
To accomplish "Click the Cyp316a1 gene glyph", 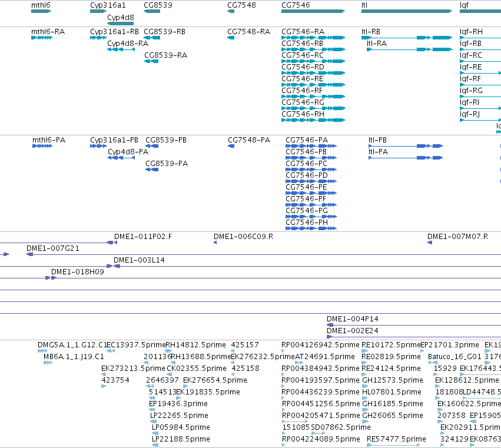I will tap(98, 11).
